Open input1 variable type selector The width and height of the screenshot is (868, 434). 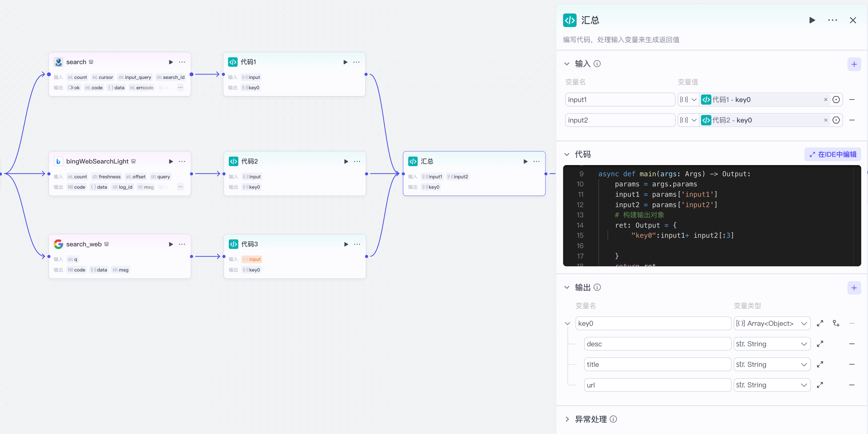pyautogui.click(x=688, y=100)
